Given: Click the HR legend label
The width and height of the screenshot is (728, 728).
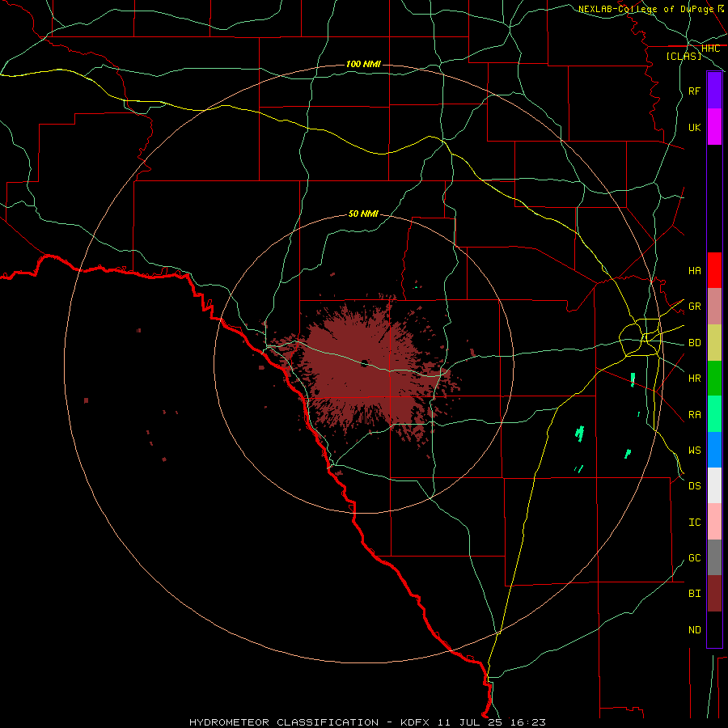Looking at the screenshot, I should [x=694, y=379].
